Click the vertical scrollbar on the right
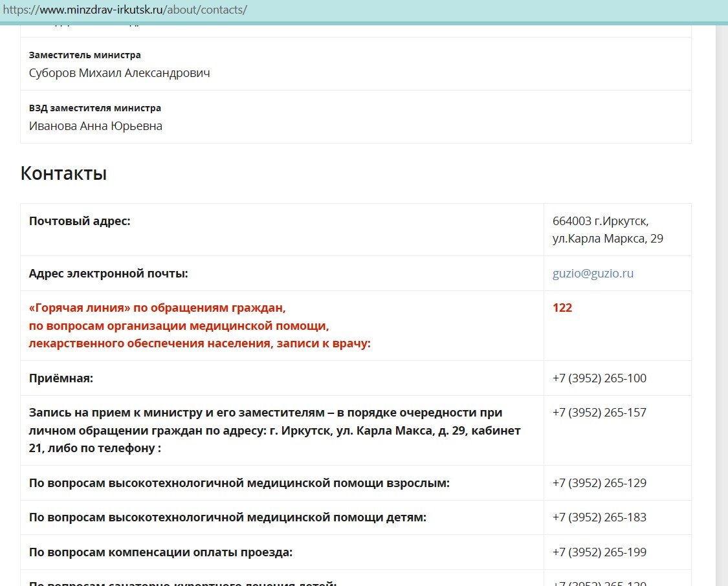 tap(722, 305)
